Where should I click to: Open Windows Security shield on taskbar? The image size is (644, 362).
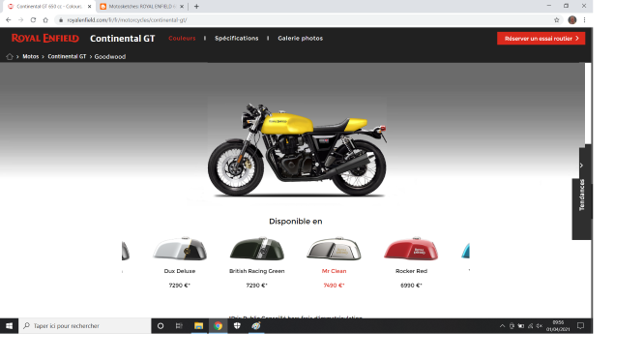coord(237,326)
